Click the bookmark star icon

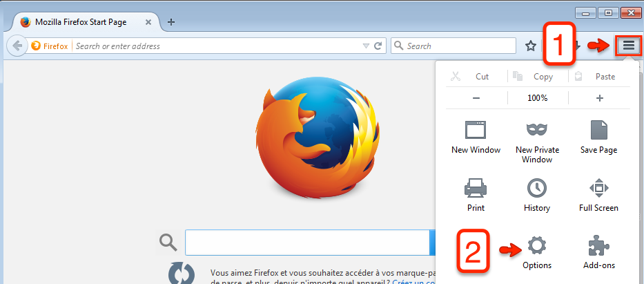point(531,46)
